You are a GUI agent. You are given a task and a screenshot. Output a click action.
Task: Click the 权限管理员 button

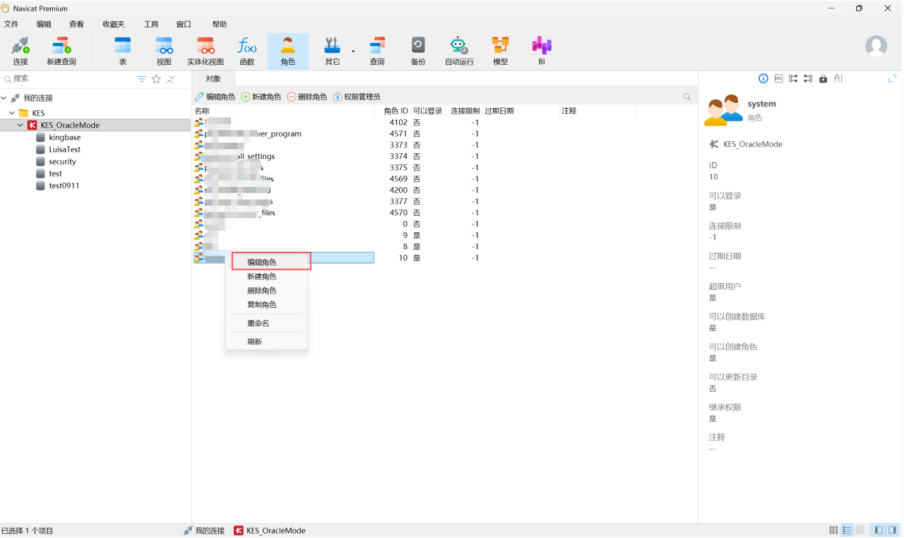pos(356,97)
